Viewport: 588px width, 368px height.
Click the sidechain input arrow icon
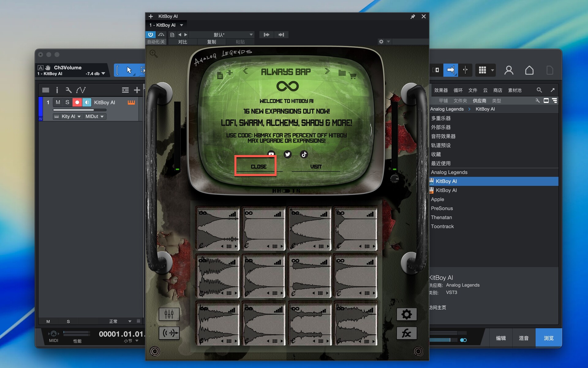click(266, 35)
